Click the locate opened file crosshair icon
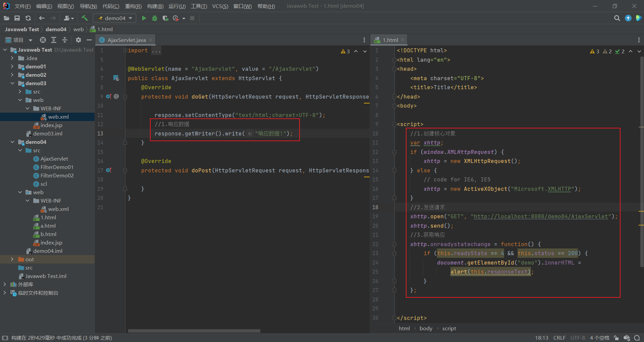 click(x=43, y=40)
